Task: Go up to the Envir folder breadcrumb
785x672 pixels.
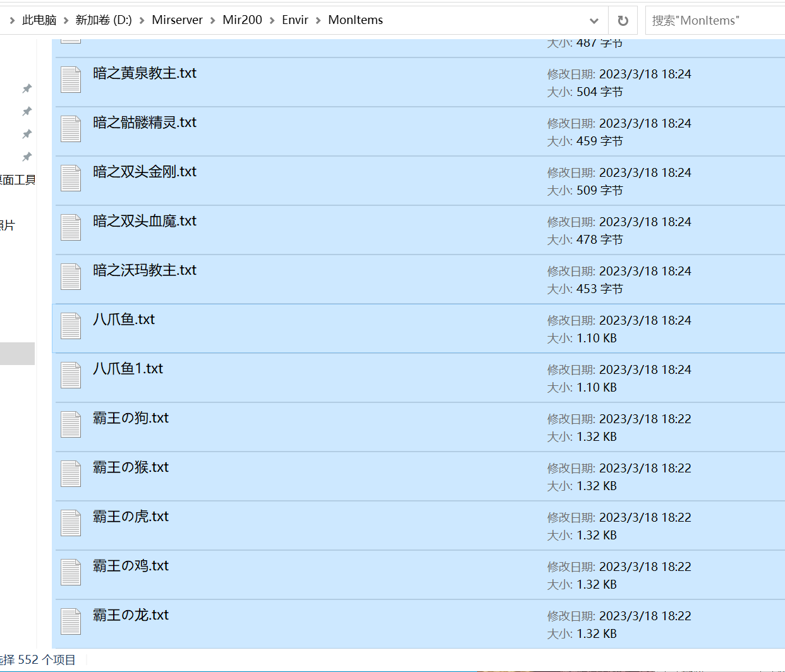Action: pyautogui.click(x=295, y=20)
